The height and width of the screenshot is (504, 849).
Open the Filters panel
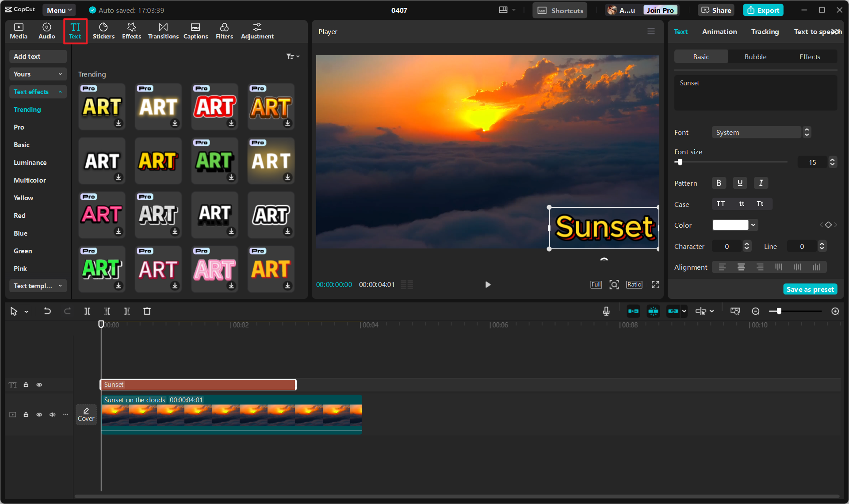click(224, 31)
